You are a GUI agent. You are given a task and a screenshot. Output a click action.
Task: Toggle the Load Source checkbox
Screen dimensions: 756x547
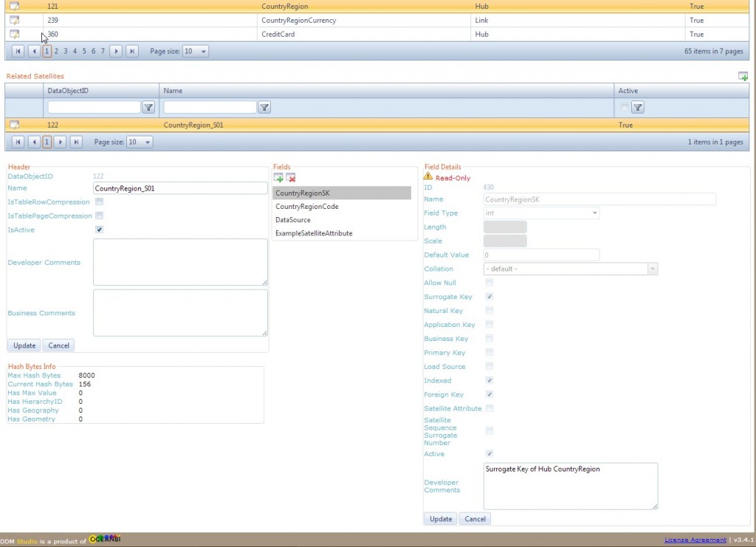pyautogui.click(x=489, y=366)
